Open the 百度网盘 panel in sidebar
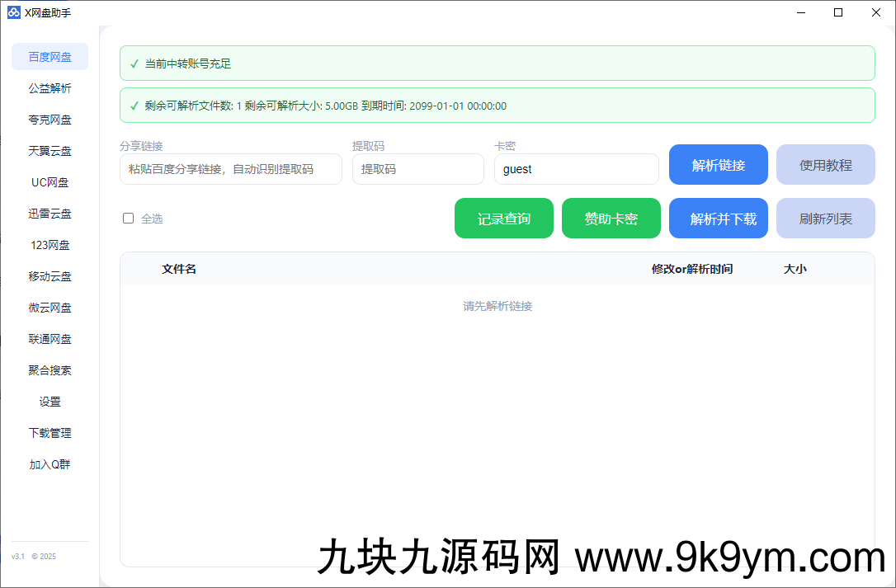The height and width of the screenshot is (588, 896). [x=50, y=56]
